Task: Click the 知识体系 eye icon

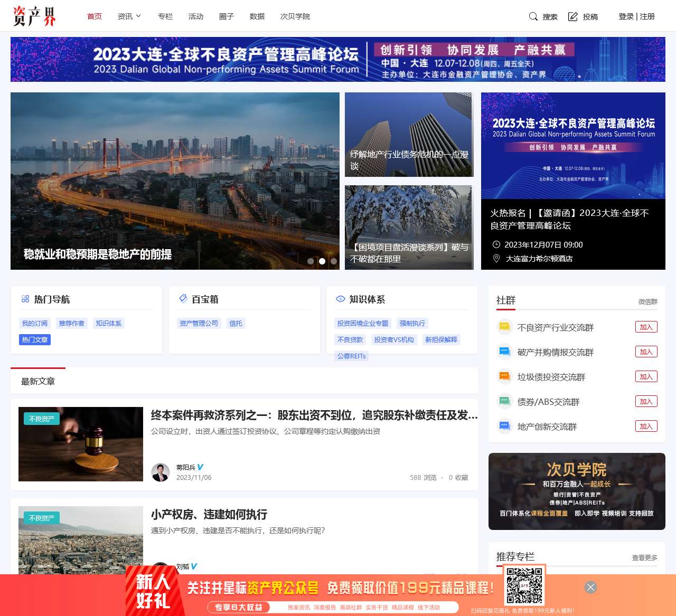Action: (x=341, y=299)
